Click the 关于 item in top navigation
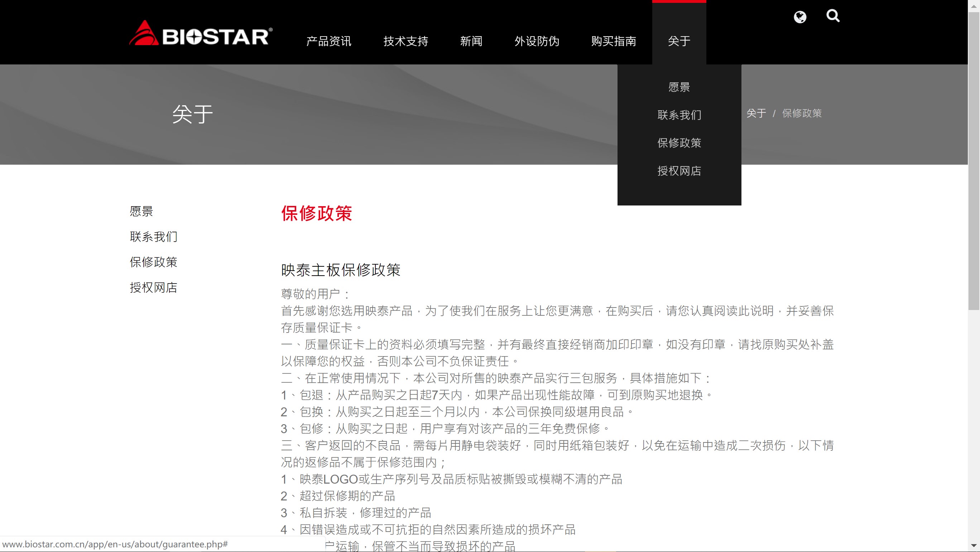This screenshot has height=552, width=980. click(x=679, y=41)
